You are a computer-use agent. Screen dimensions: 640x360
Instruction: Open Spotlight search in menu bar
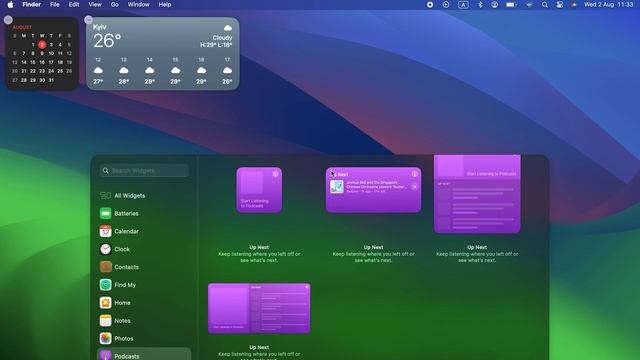[x=544, y=4]
